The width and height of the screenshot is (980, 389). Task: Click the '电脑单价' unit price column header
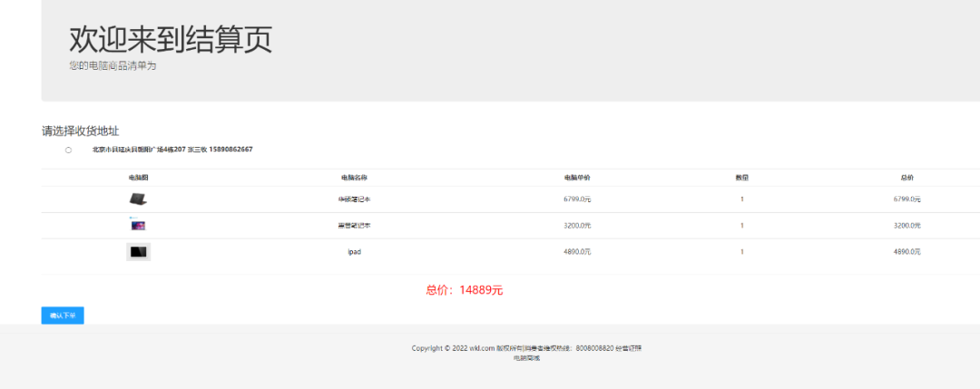(577, 178)
